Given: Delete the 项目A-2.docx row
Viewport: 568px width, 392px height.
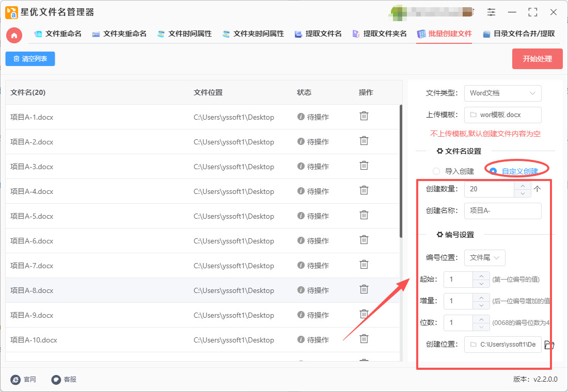Looking at the screenshot, I should pyautogui.click(x=364, y=141).
